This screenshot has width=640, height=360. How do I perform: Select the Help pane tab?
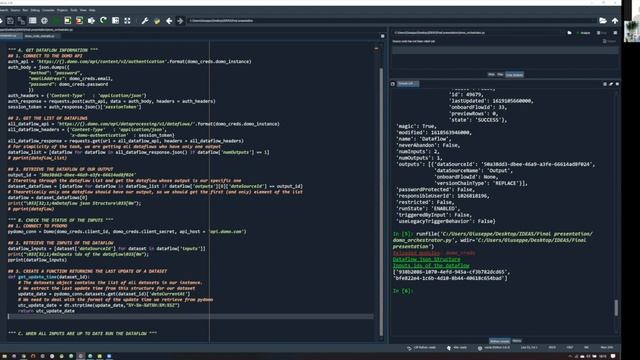coord(491,75)
